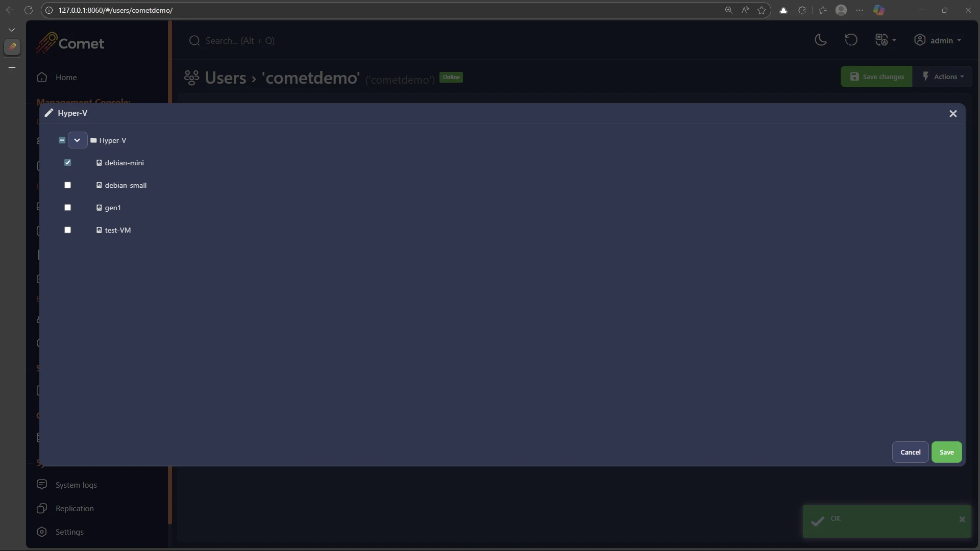The height and width of the screenshot is (551, 980).
Task: Open the admin account dropdown
Action: pos(938,40)
